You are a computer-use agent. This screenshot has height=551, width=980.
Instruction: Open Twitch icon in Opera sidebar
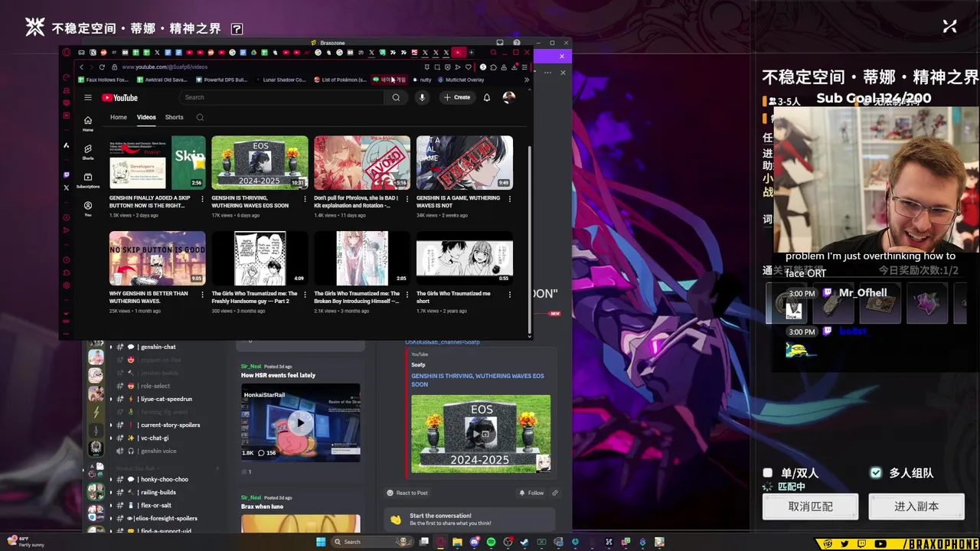click(67, 174)
